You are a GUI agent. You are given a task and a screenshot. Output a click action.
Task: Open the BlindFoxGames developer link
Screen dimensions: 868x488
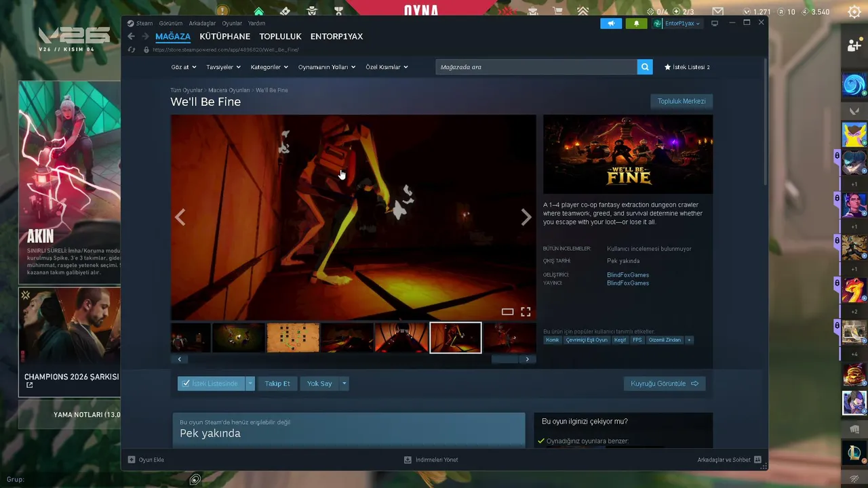[628, 275]
